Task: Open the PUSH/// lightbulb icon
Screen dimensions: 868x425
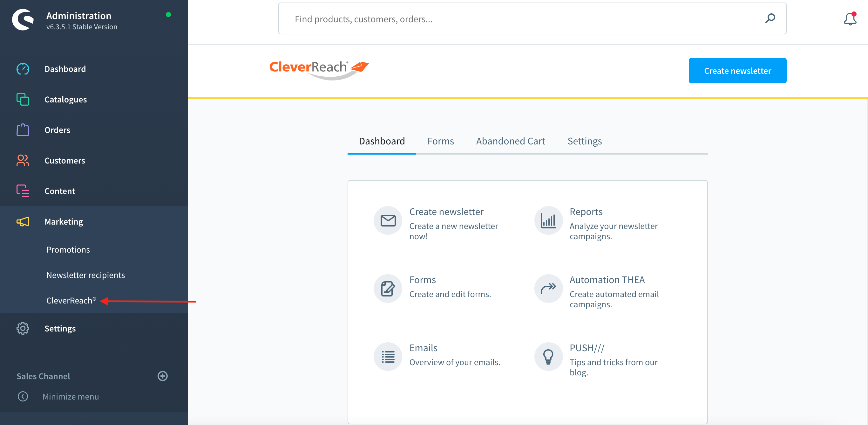Action: pos(548,357)
